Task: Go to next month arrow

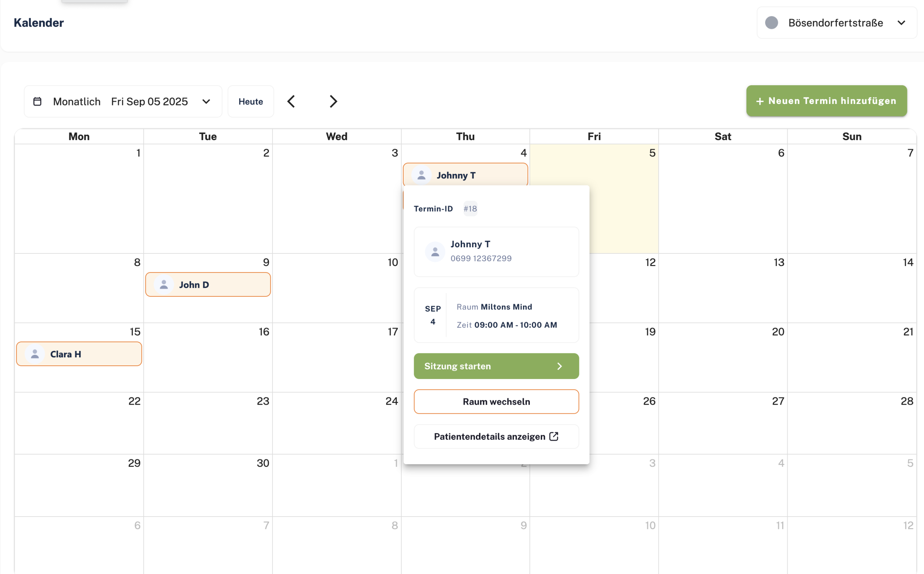Action: [x=333, y=101]
